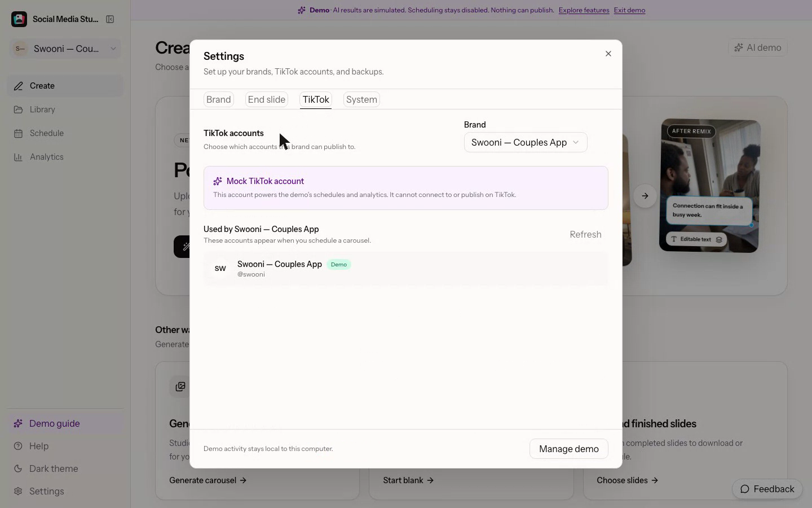Click the After Remix preview thumbnail
Image resolution: width=812 pixels, height=508 pixels.
[x=709, y=186]
